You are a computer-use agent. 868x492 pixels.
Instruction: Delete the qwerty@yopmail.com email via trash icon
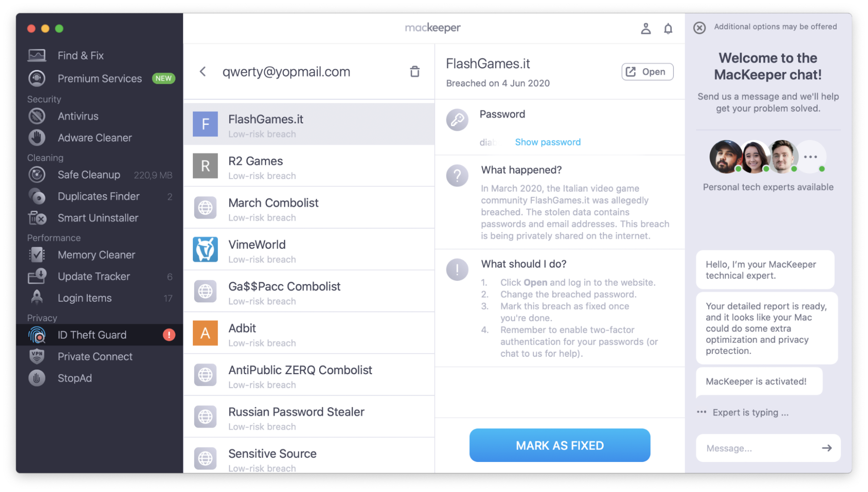(415, 72)
